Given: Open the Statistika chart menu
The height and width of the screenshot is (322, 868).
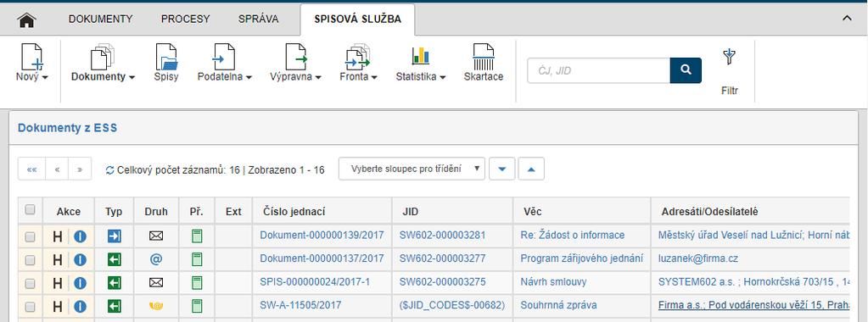Looking at the screenshot, I should pos(421,63).
